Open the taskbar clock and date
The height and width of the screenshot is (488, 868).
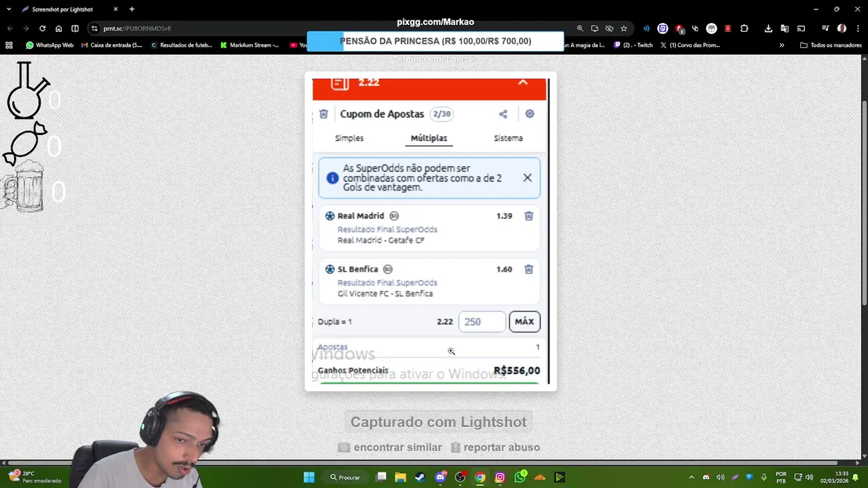coord(835,477)
